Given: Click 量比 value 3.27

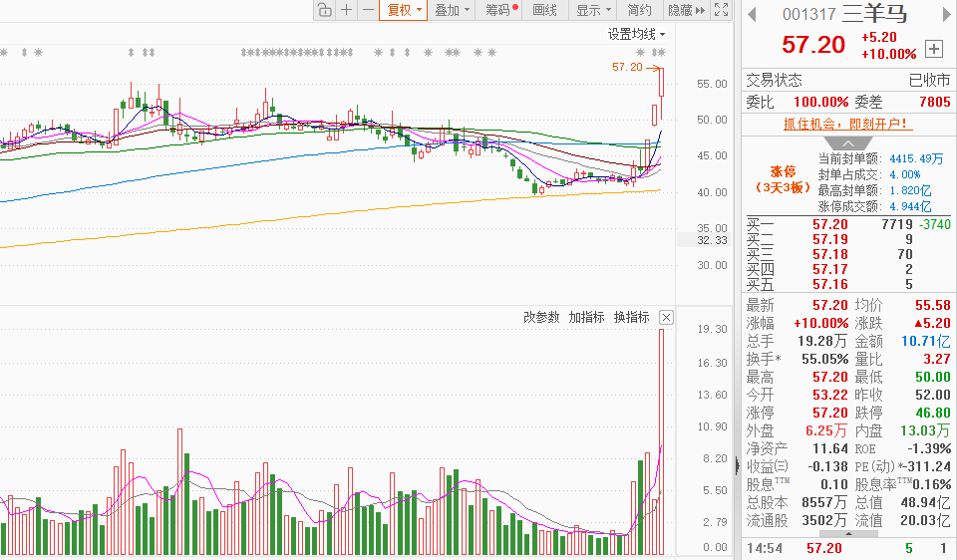Looking at the screenshot, I should [x=937, y=359].
